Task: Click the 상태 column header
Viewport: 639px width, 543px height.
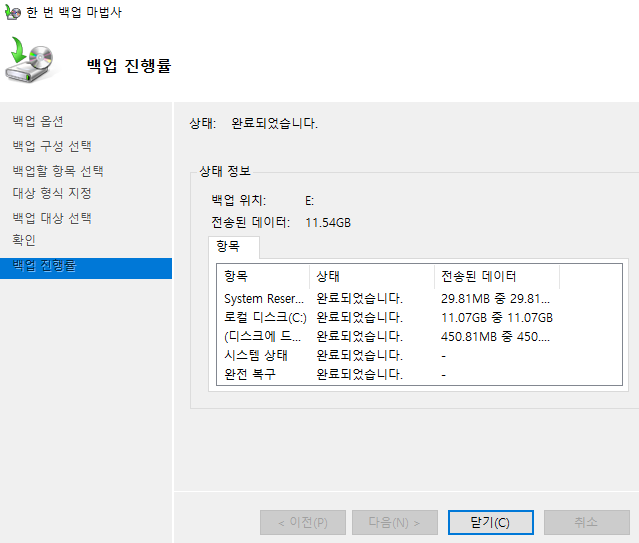Action: [x=372, y=276]
